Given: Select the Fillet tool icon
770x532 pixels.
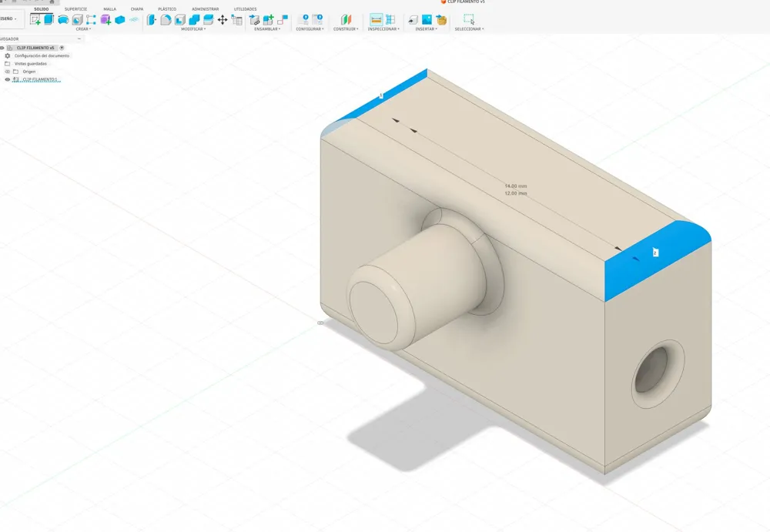Looking at the screenshot, I should point(166,20).
